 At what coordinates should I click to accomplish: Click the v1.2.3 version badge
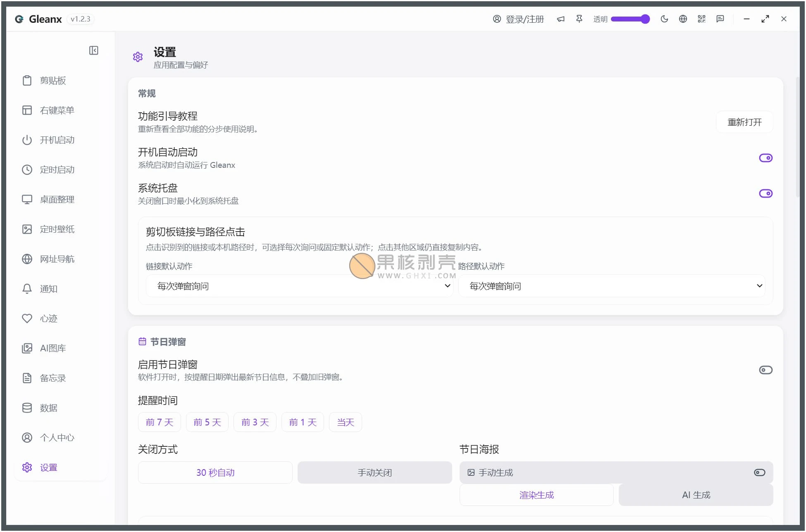click(x=81, y=19)
